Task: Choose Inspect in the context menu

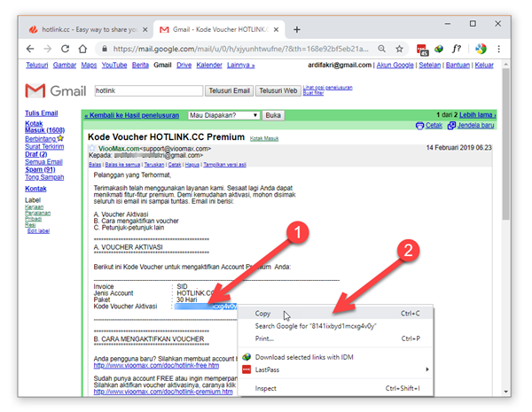Action: (335, 388)
